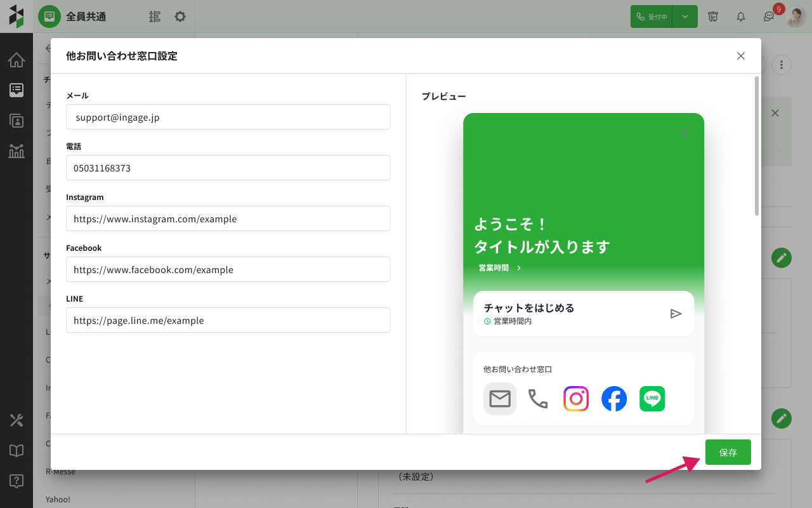Image resolution: width=812 pixels, height=508 pixels.
Task: Click the Facebook icon in preview
Action: [614, 399]
